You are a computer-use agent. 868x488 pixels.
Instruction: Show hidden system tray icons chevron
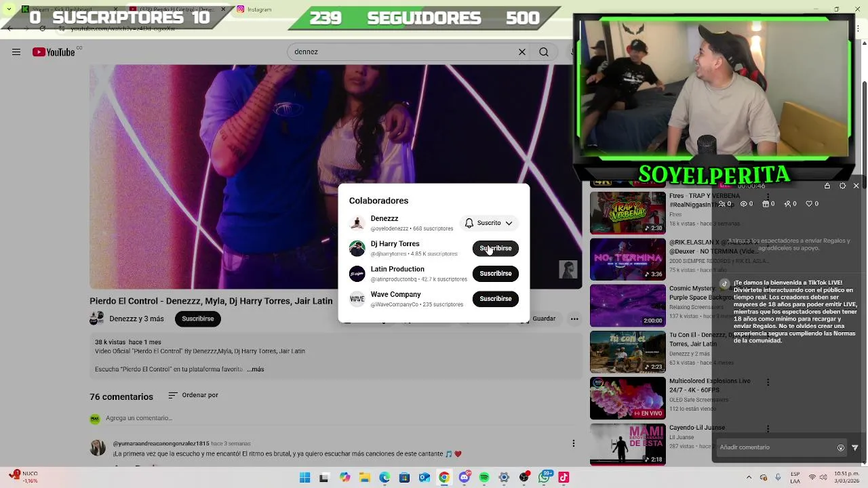749,478
